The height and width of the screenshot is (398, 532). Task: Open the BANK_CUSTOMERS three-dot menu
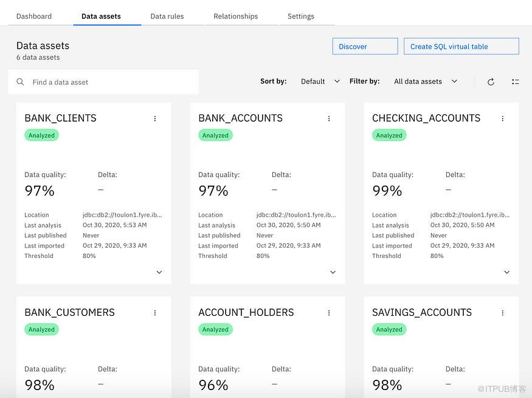155,313
